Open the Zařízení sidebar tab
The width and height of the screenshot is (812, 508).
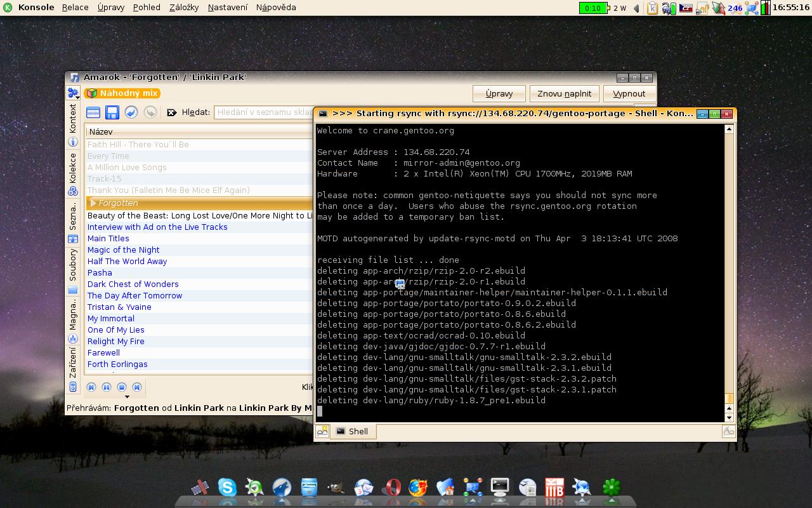point(73,369)
